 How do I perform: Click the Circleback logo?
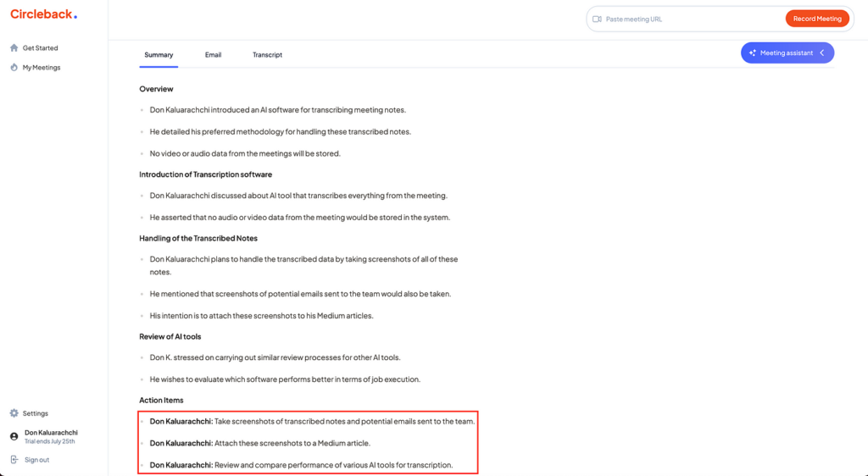43,14
